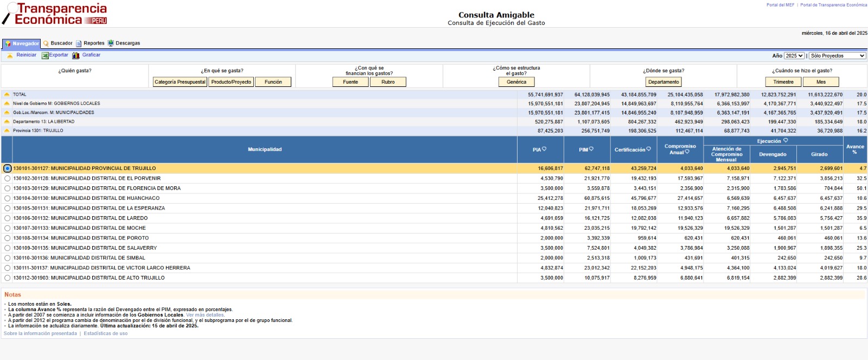Open the Año 2025 year dropdown
This screenshot has width=868, height=360.
click(794, 56)
